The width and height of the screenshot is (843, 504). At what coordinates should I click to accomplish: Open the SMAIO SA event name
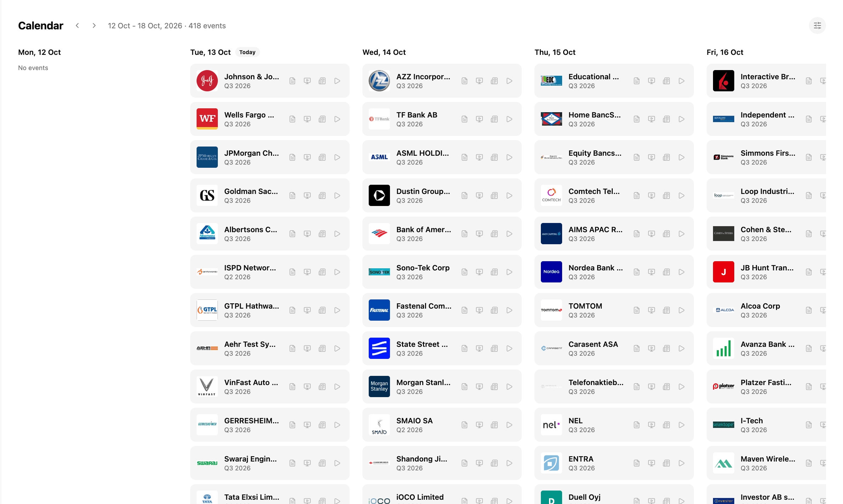pyautogui.click(x=414, y=420)
